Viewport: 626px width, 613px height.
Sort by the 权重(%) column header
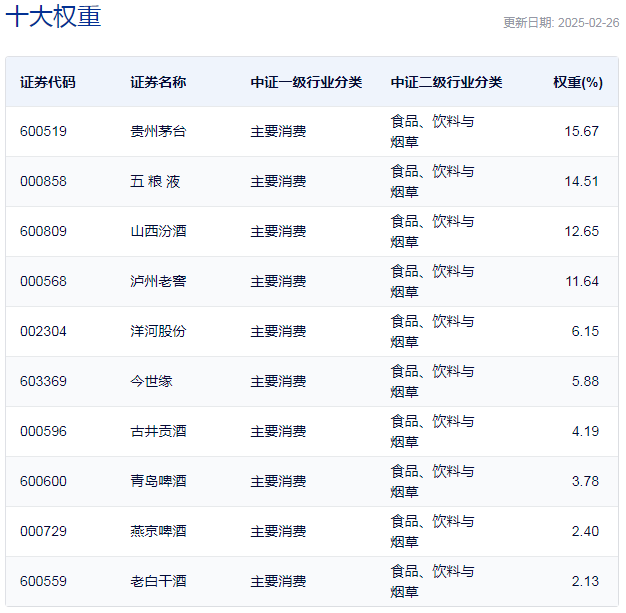pyautogui.click(x=577, y=82)
